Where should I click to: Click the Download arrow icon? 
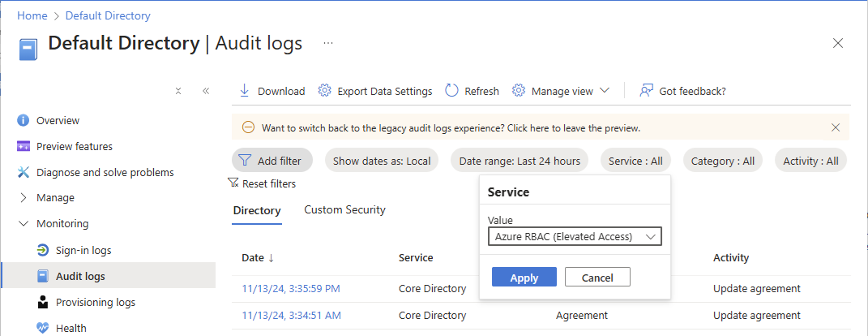(x=244, y=91)
